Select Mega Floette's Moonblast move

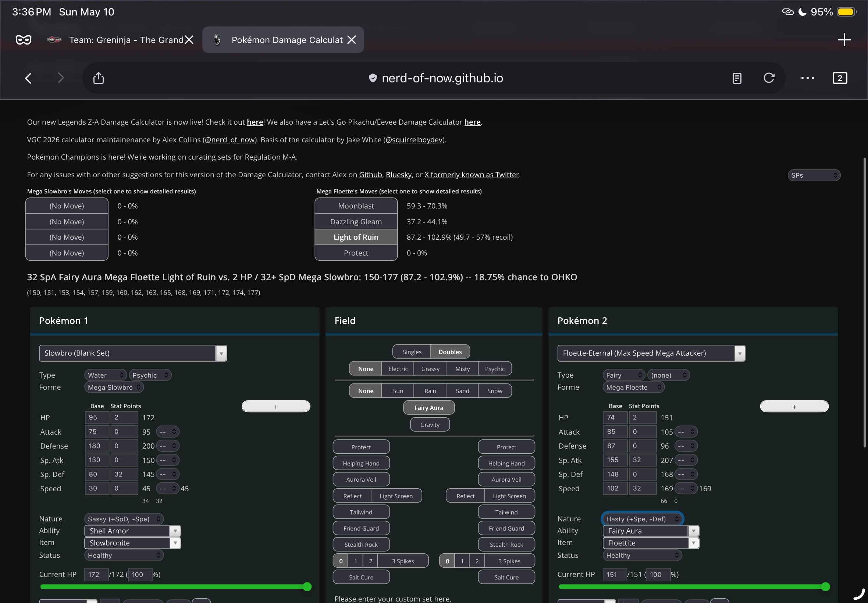click(x=356, y=206)
